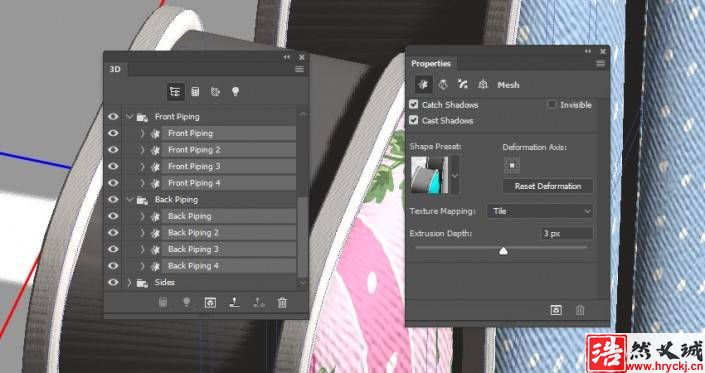Select the 3D panel tab
The width and height of the screenshot is (705, 373).
115,69
